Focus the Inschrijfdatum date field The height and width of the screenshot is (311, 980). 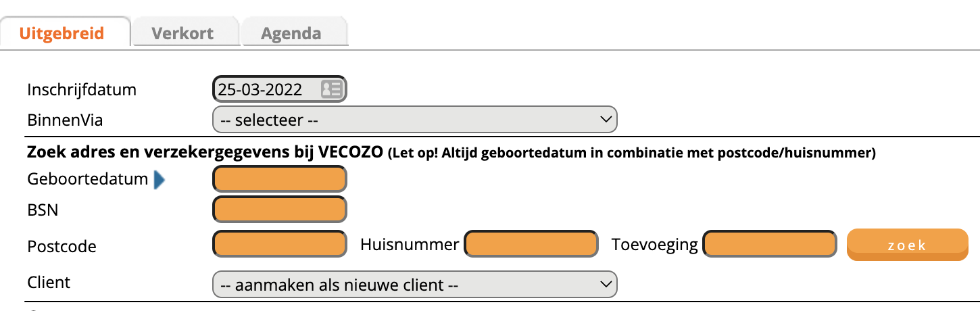pyautogui.click(x=266, y=89)
